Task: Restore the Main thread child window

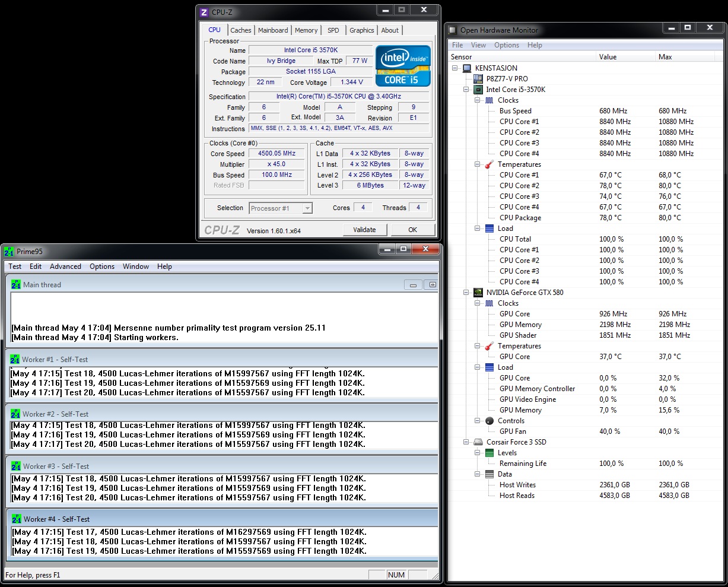Action: (x=433, y=285)
